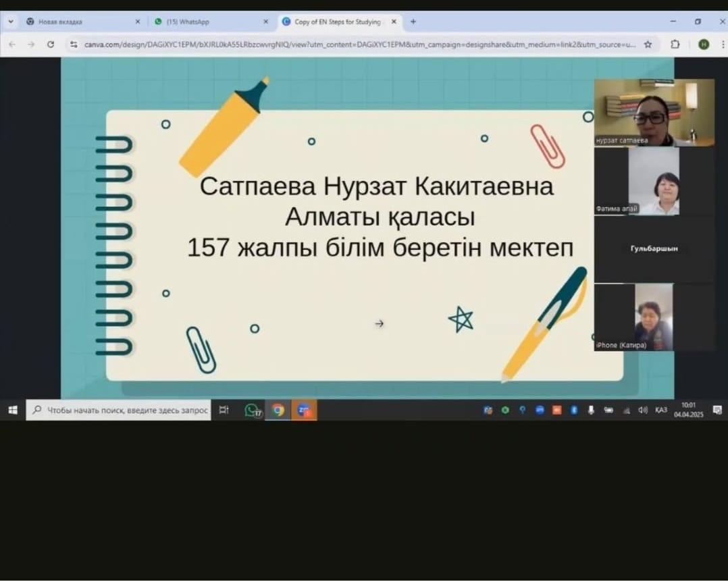728x582 pixels.
Task: Click the slide text Сатпаева Нурзат Какитаевна
Action: click(377, 186)
